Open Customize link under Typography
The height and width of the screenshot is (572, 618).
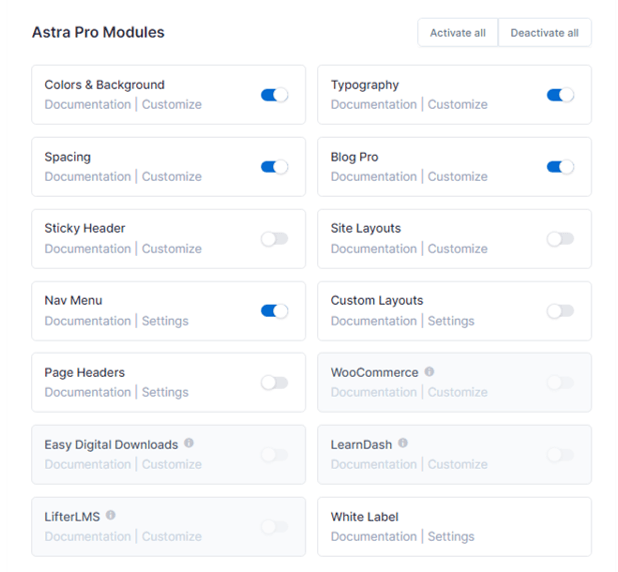click(x=458, y=104)
